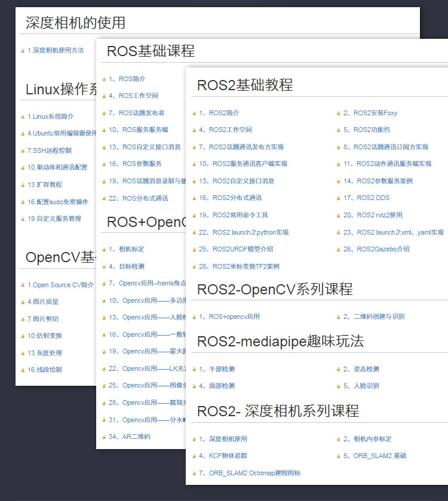Open the 4、ROS工作空间 link
The image size is (448, 501).
(x=133, y=96)
